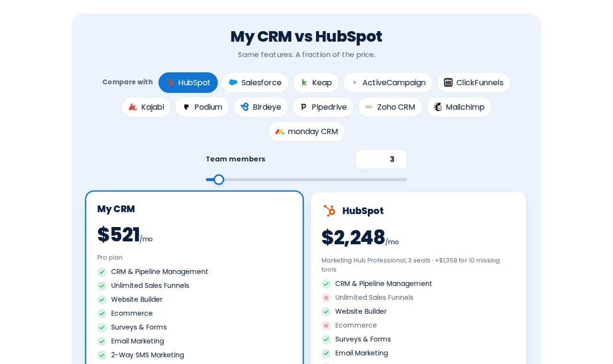
Task: Click the "Pro plan" label
Action: (110, 258)
